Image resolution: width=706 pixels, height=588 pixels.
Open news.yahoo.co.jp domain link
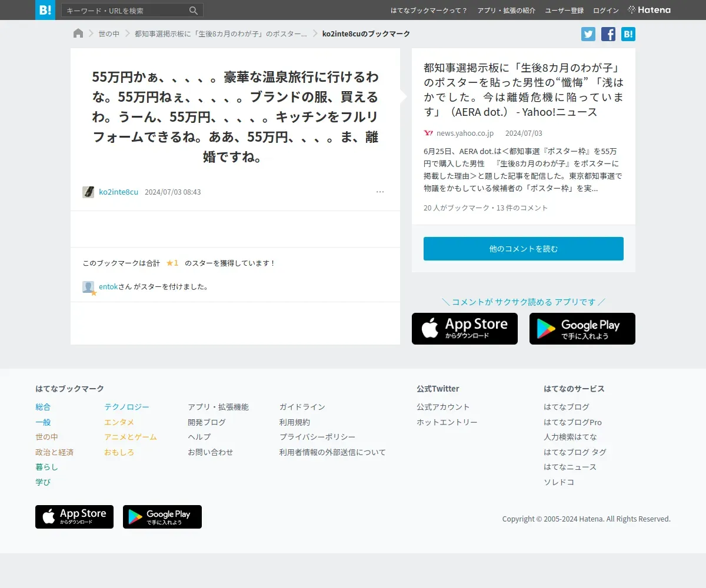[465, 133]
